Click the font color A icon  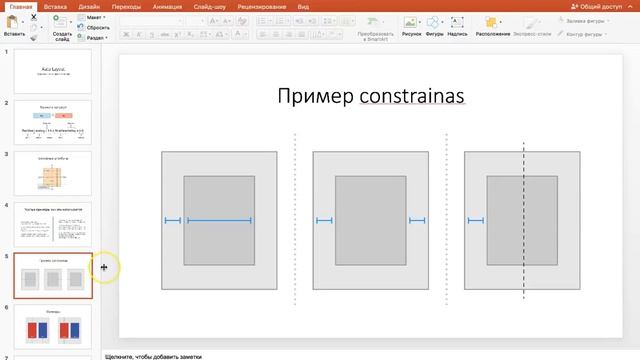pos(238,35)
